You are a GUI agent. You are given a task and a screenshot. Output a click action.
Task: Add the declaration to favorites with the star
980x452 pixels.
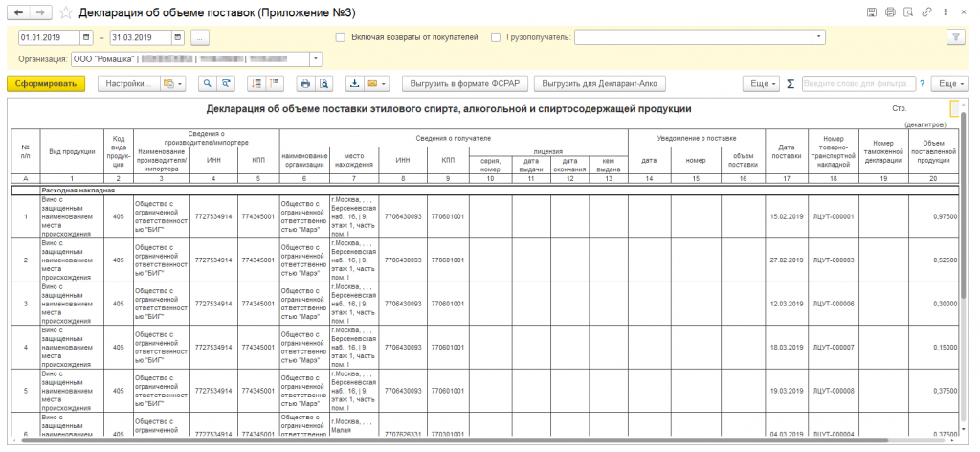64,12
